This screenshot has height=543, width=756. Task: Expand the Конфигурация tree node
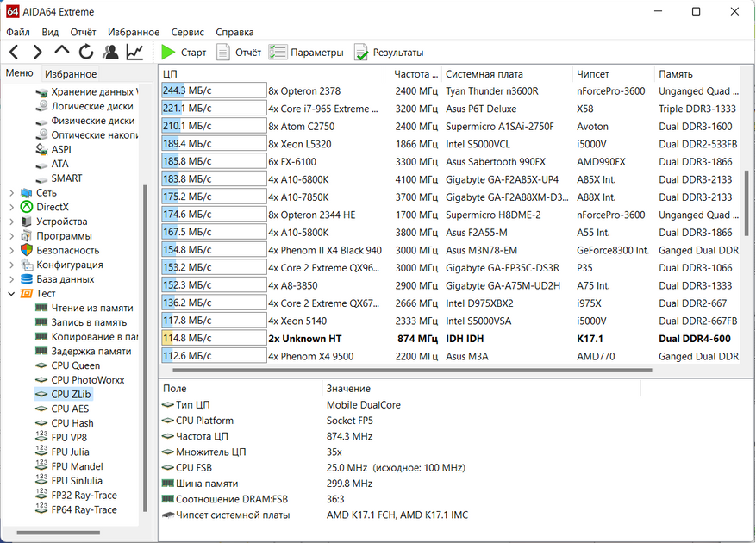click(11, 265)
